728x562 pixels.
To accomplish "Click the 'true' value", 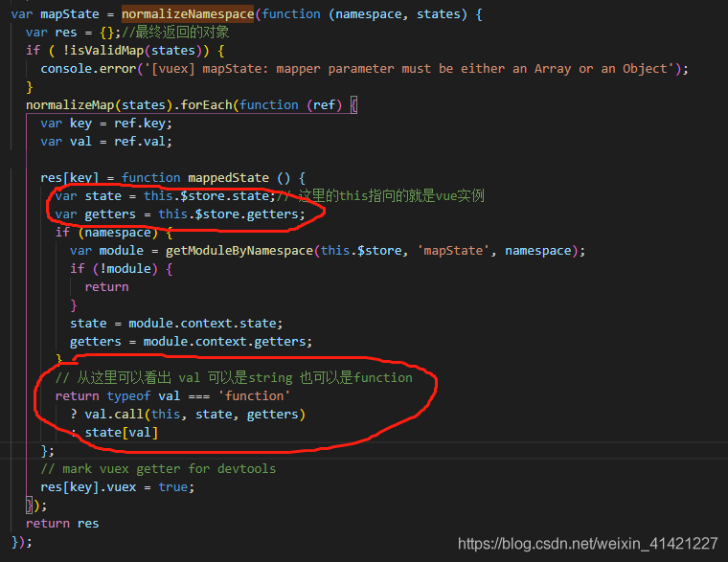I will [x=172, y=486].
